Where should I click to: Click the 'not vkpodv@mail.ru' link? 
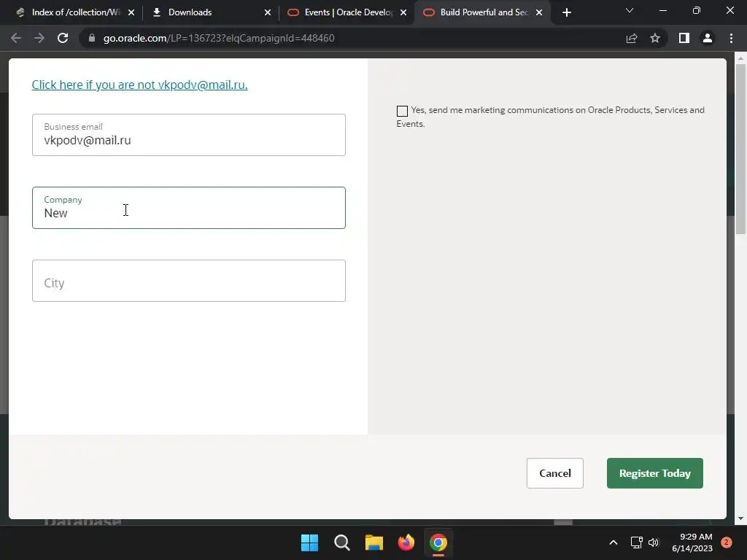139,85
